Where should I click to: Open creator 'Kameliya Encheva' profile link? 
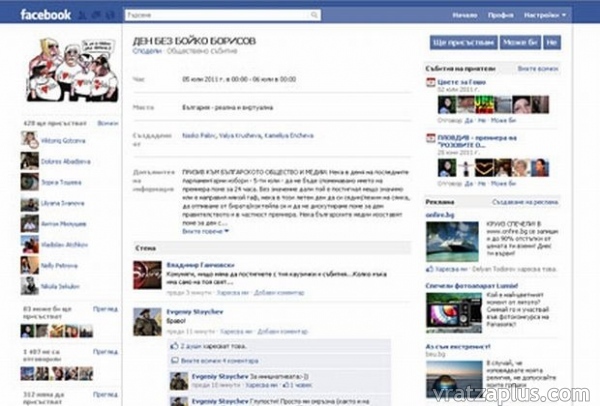pyautogui.click(x=289, y=135)
